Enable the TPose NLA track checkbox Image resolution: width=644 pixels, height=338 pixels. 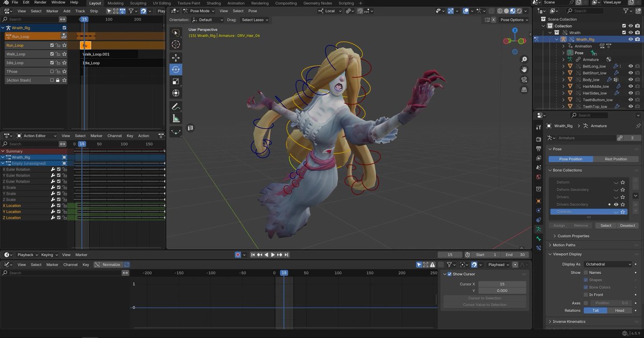pyautogui.click(x=52, y=71)
